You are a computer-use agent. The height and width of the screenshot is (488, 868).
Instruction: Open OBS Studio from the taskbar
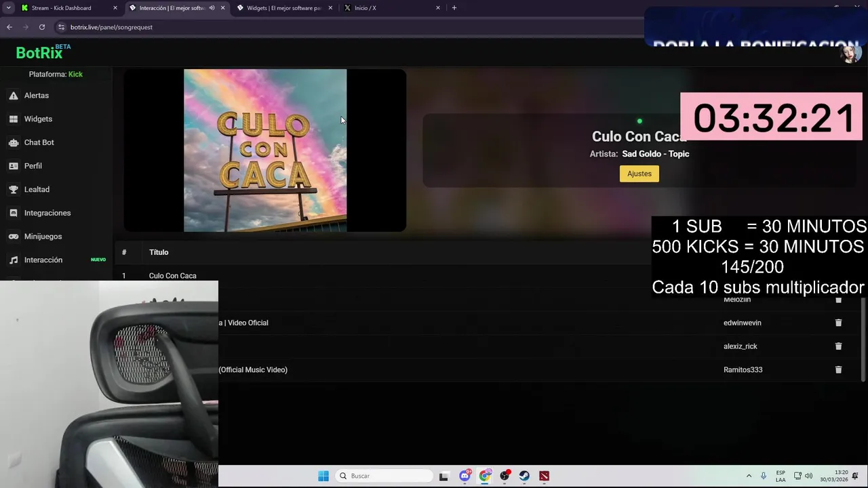click(505, 476)
